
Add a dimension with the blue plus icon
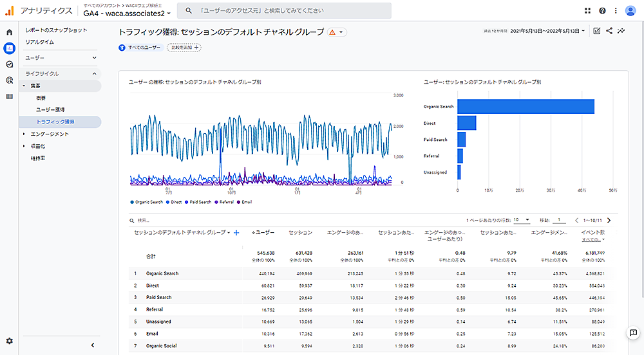click(x=236, y=233)
